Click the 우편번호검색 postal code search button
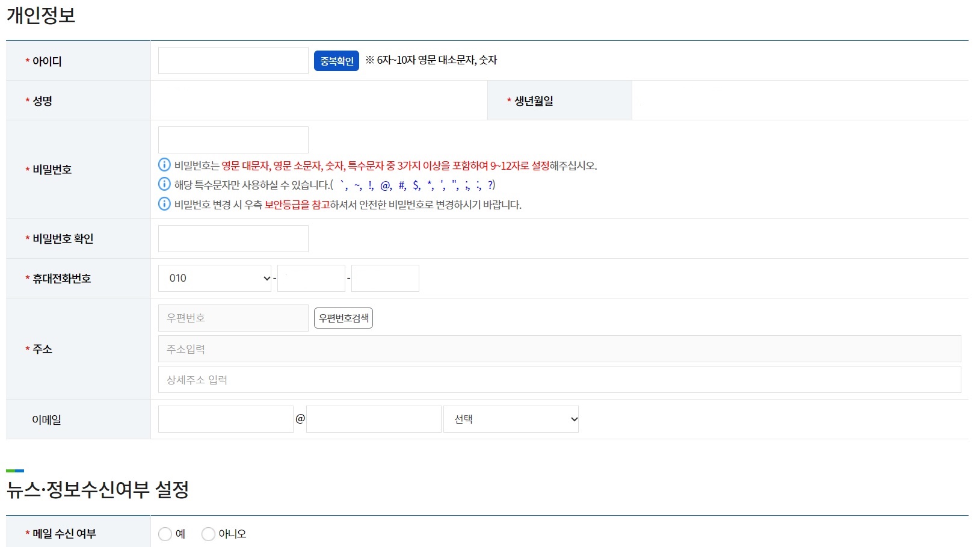This screenshot has height=547, width=980. (343, 318)
